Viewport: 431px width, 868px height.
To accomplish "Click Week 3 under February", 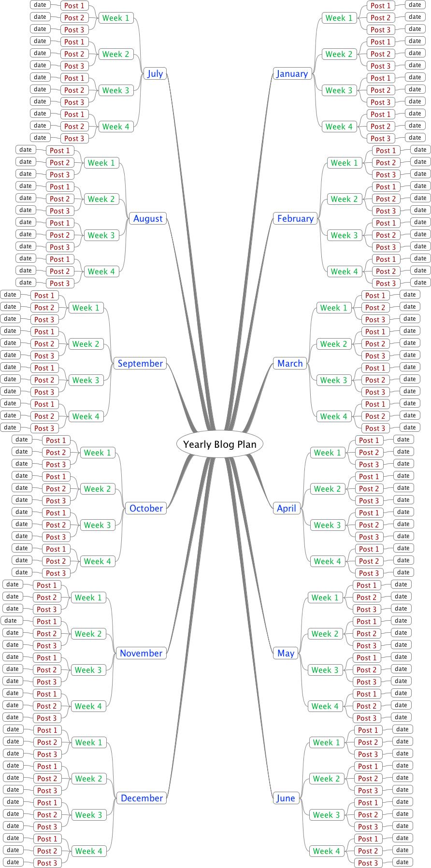I will coord(345,236).
